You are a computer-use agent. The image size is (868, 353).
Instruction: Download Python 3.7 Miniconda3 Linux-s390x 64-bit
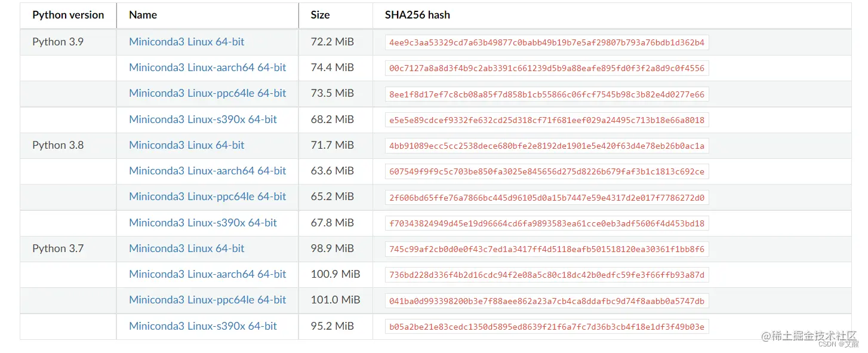(x=203, y=326)
